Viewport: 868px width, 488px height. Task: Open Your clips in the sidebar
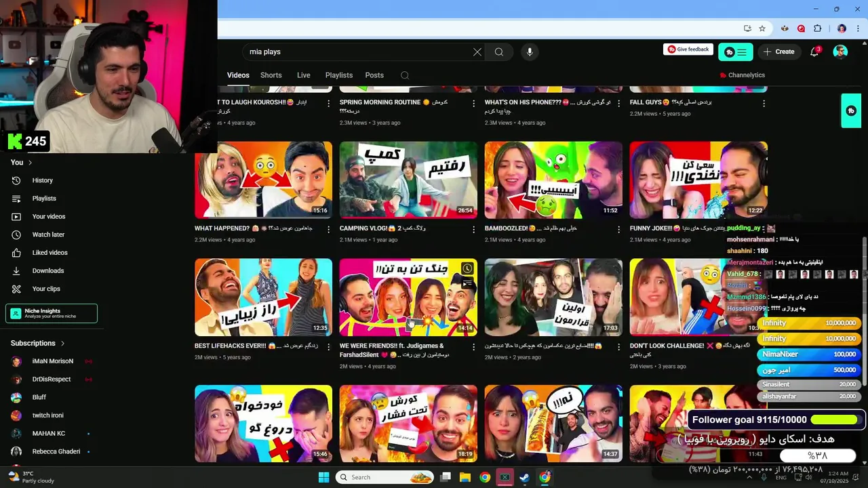tap(46, 289)
